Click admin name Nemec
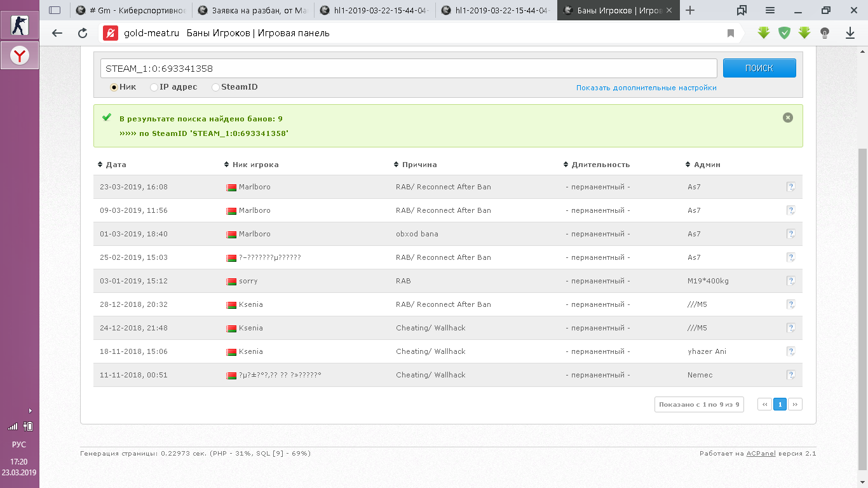868x488 pixels. click(700, 375)
